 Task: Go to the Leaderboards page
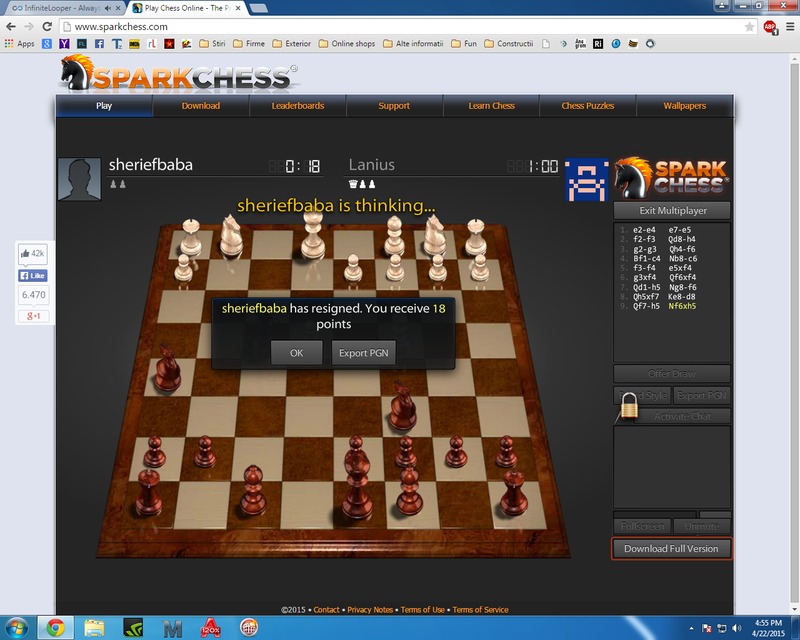pos(297,106)
